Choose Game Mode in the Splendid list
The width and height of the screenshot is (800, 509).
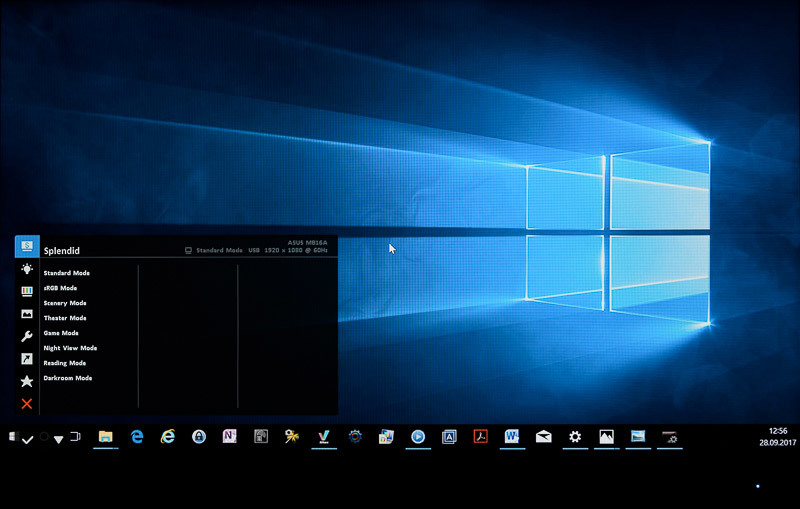click(x=61, y=333)
